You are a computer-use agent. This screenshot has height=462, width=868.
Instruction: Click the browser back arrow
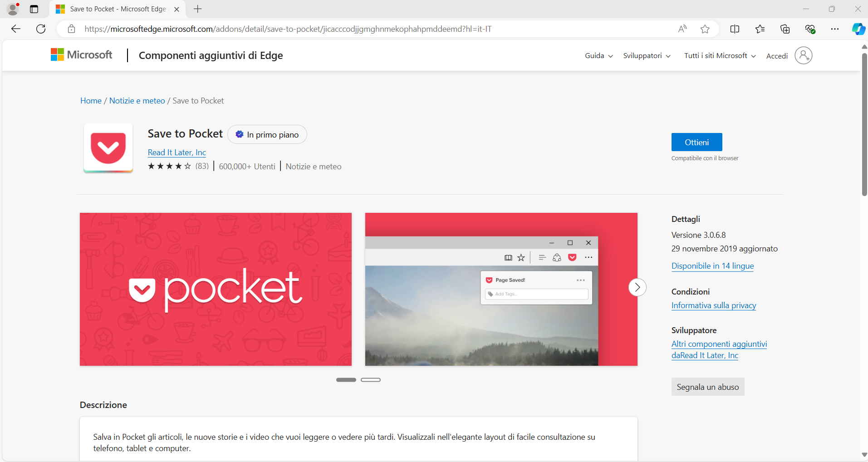(x=16, y=29)
